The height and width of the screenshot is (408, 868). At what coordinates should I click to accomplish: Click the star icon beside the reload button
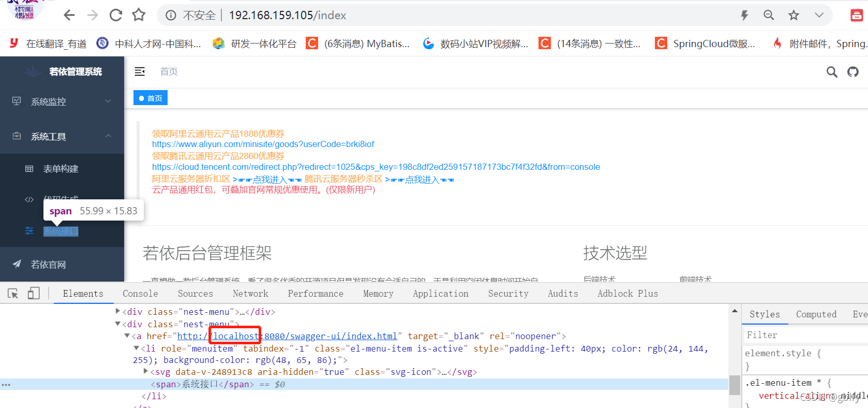pyautogui.click(x=139, y=15)
